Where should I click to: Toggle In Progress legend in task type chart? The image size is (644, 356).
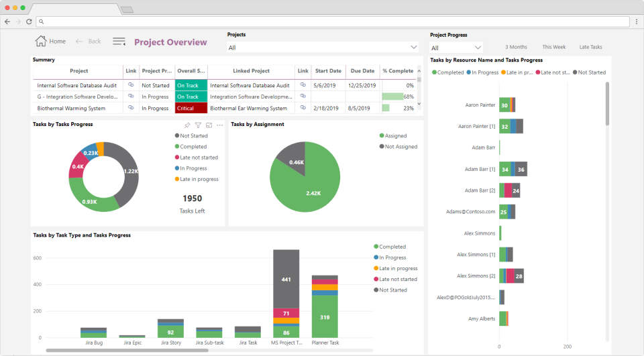coord(392,257)
